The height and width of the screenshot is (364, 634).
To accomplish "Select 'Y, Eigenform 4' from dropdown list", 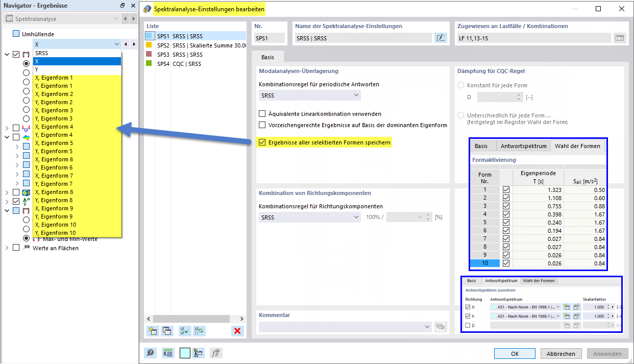I will coord(77,135).
